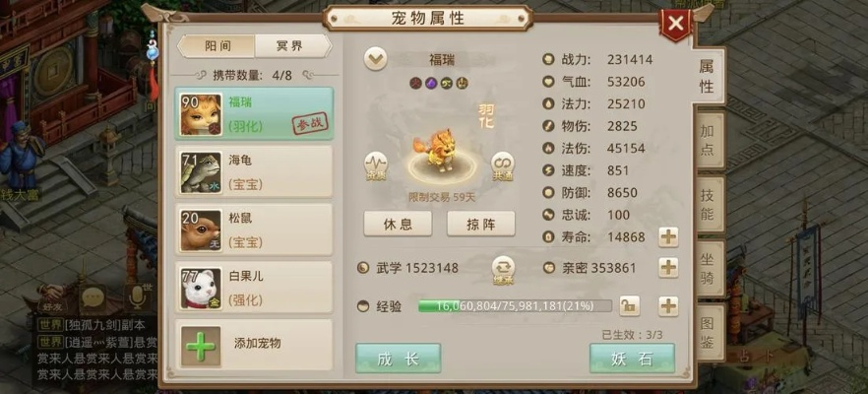Tap the plus icon beside 寿命
Image resolution: width=868 pixels, height=394 pixels.
coord(668,237)
